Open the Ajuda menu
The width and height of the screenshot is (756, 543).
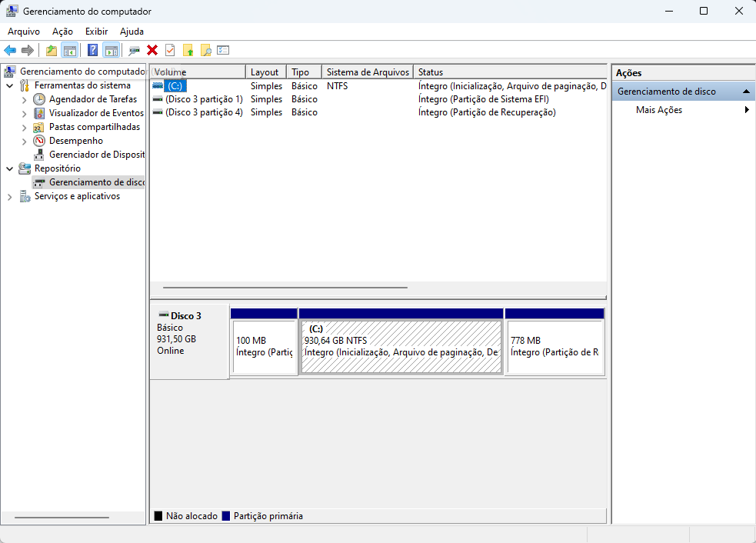tap(132, 32)
